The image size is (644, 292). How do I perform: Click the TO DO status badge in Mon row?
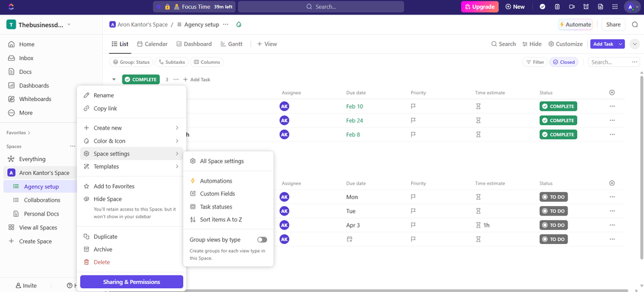pos(554,197)
